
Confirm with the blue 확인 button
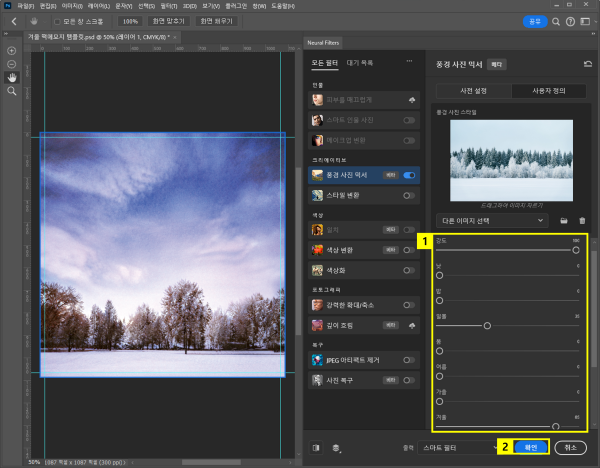coord(531,448)
